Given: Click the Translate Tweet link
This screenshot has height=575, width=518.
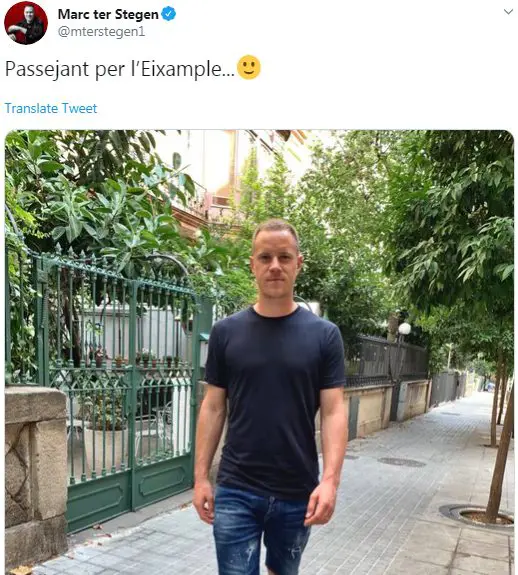Looking at the screenshot, I should (x=51, y=109).
